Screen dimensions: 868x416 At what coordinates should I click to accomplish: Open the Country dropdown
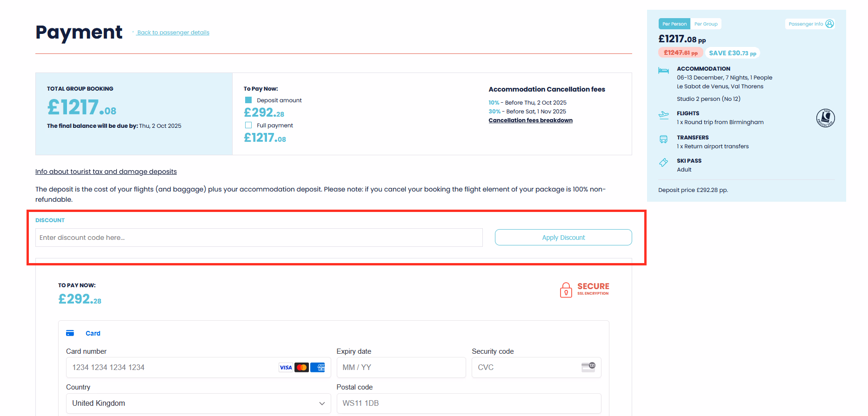click(x=198, y=403)
